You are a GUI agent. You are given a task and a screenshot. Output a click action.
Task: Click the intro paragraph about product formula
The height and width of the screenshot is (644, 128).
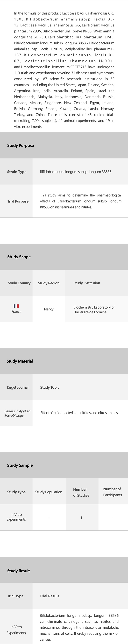point(64,70)
